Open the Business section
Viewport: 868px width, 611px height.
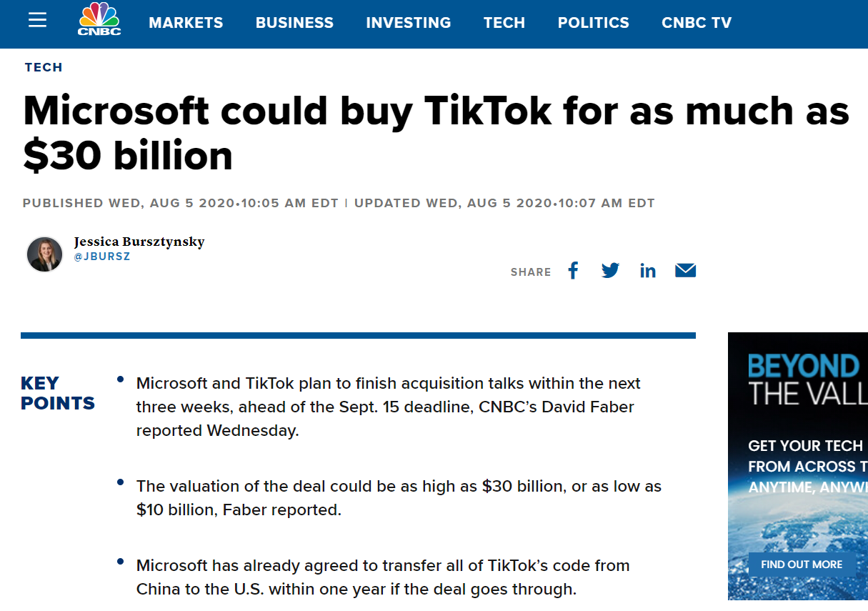click(294, 23)
